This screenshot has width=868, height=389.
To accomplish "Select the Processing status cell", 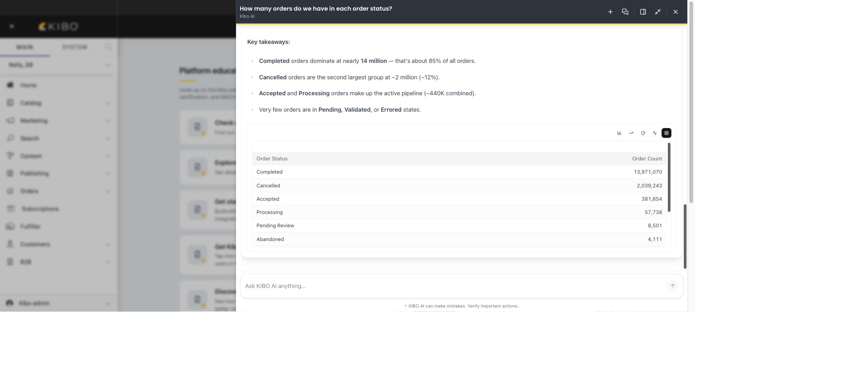I will click(x=269, y=212).
